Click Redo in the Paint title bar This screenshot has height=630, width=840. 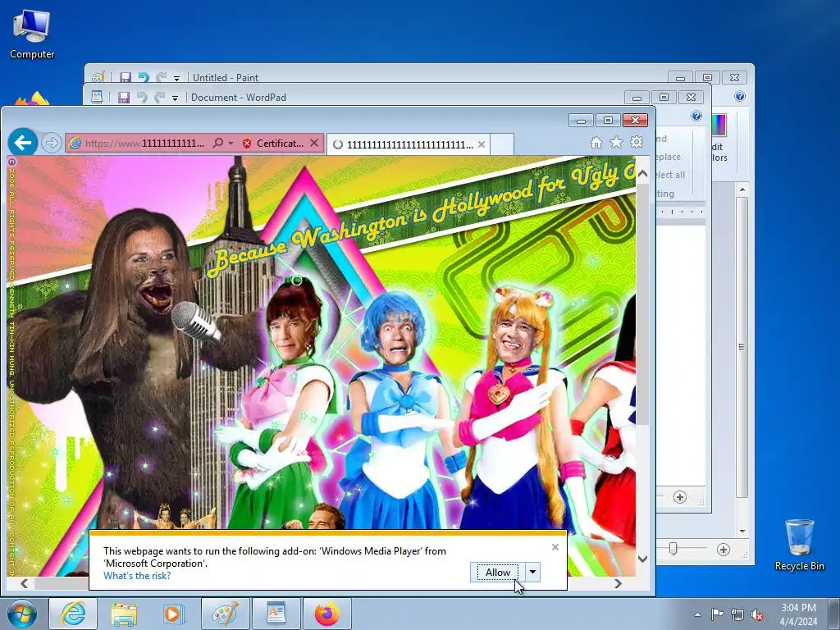(x=161, y=78)
